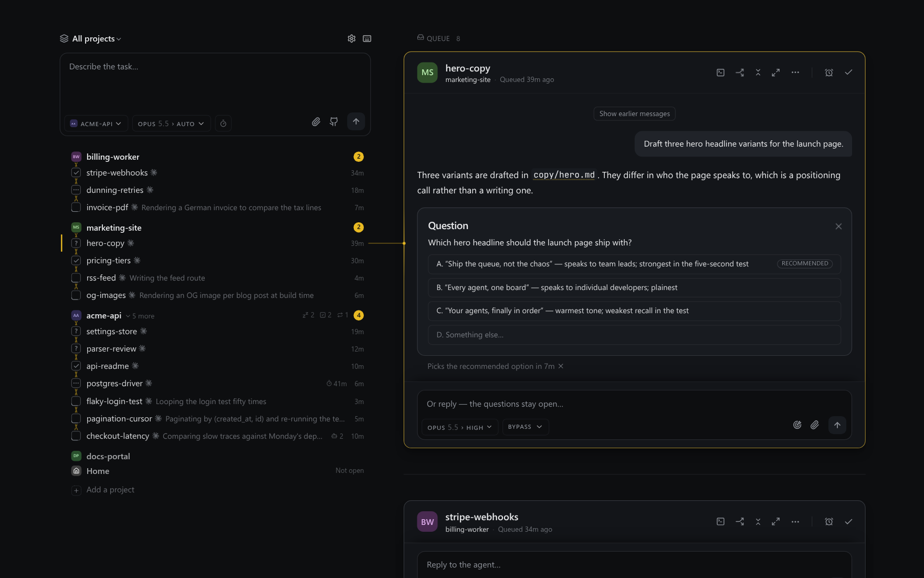Expand the 5 more acme-api tasks
The image size is (924, 578).
140,316
